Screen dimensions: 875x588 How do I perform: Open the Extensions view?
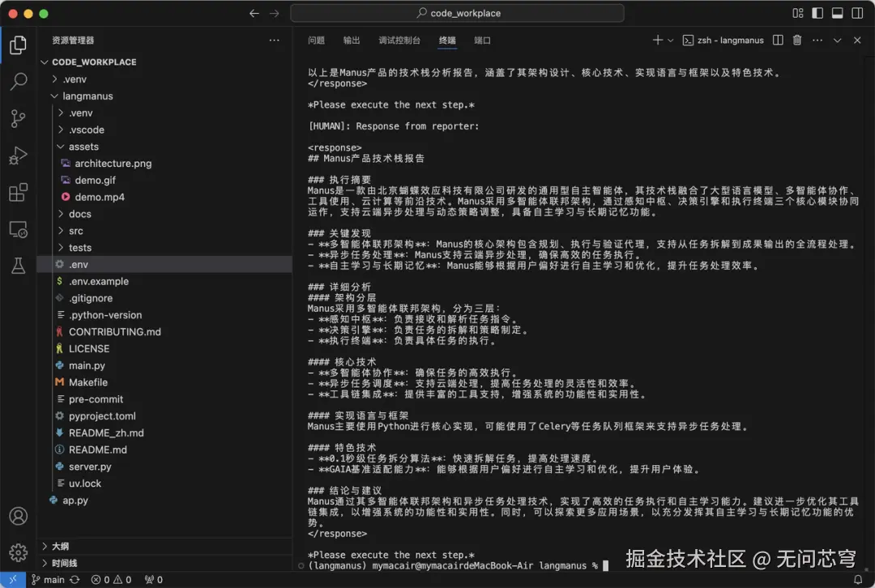pos(19,193)
